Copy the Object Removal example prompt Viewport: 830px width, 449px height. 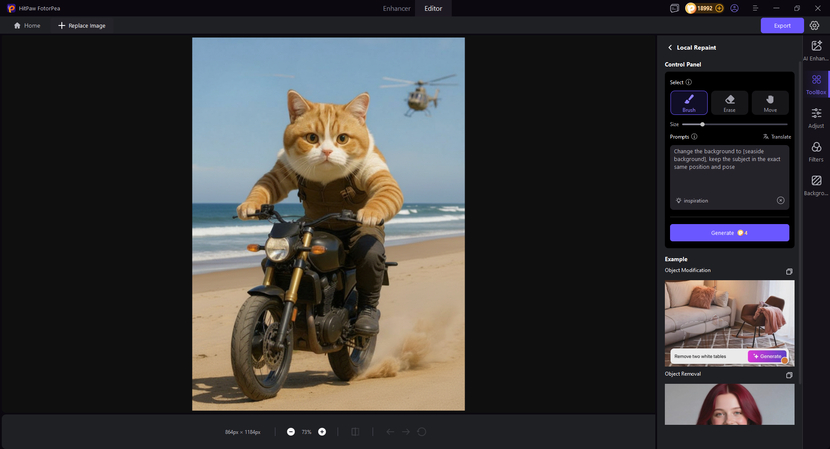[789, 375]
